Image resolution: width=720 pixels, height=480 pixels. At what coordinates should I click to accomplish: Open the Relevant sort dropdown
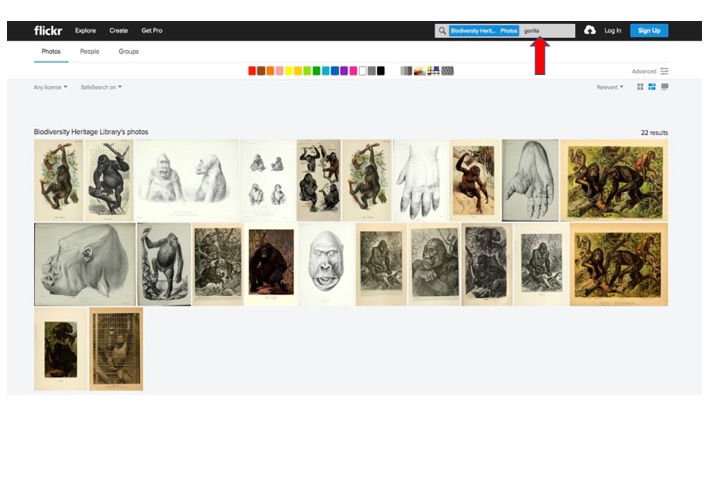click(x=610, y=87)
